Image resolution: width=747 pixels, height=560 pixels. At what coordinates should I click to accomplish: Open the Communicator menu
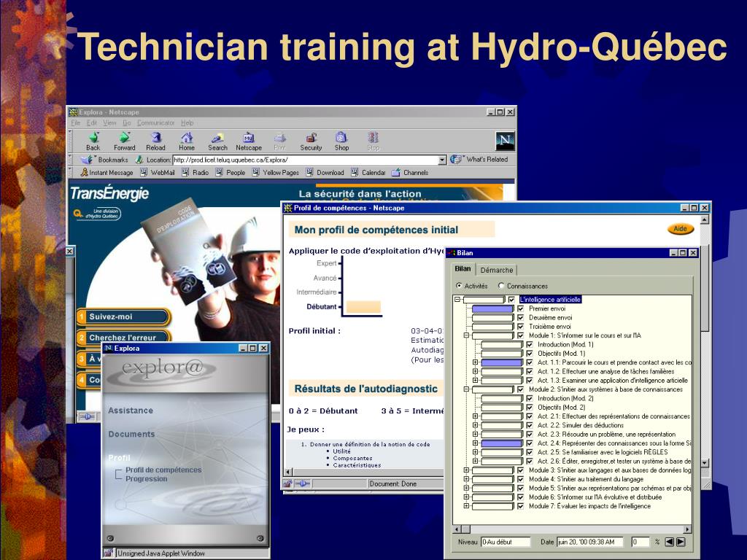coord(156,122)
